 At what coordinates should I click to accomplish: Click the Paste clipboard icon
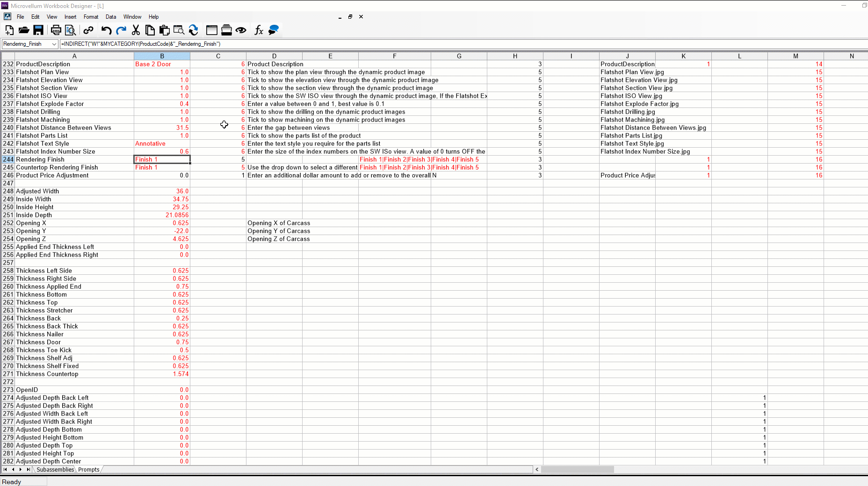[x=164, y=30]
